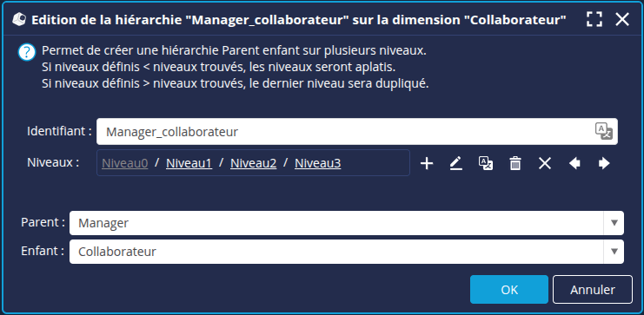Click the Identifiant text field

click(357, 132)
